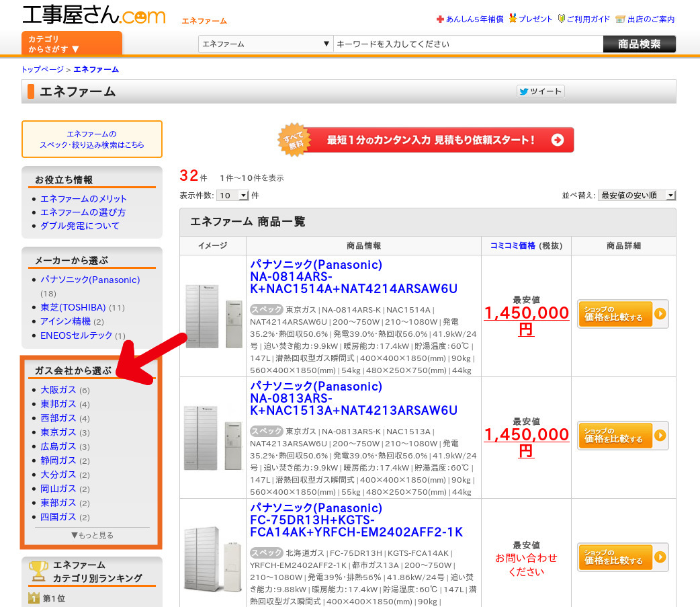Viewport: 700px width, 607px height.
Task: Click 1,450,000円 price of NA-0814ARS-K
Action: 526,321
